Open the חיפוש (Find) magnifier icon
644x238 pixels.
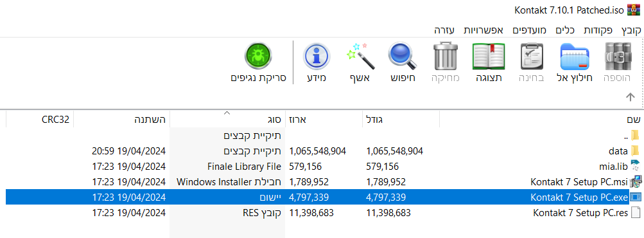403,55
